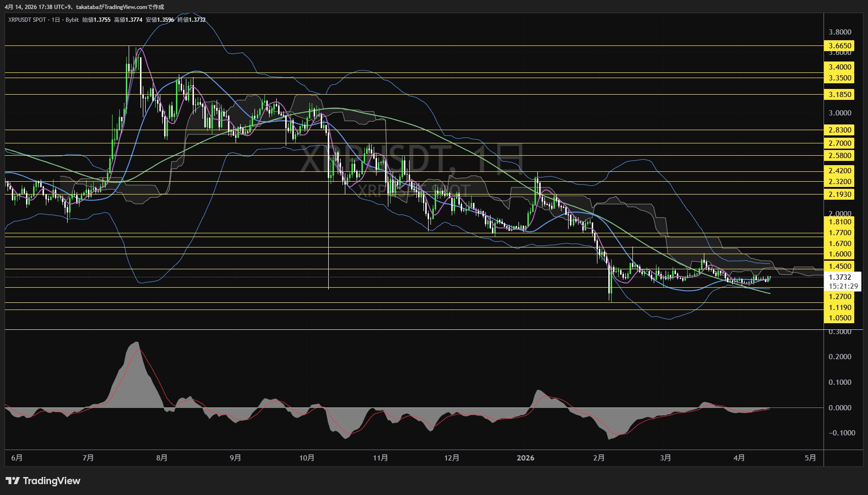Click the 3.8000 price scale value
The width and height of the screenshot is (868, 495).
point(840,32)
